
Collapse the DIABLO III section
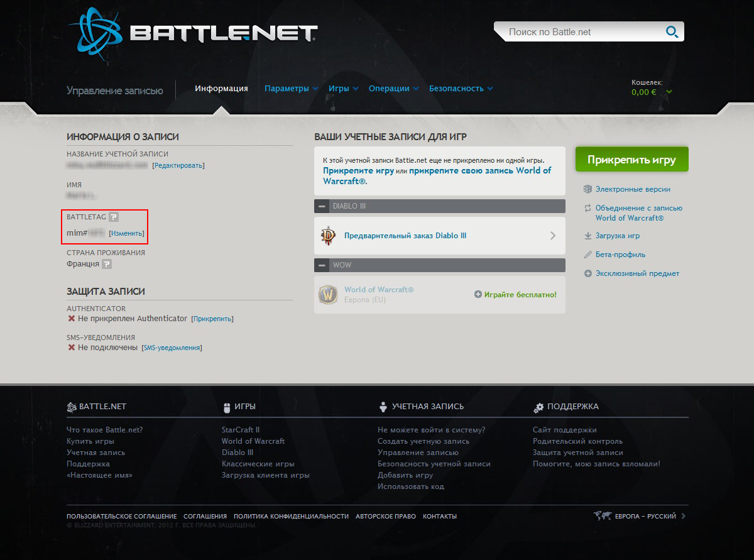point(322,206)
